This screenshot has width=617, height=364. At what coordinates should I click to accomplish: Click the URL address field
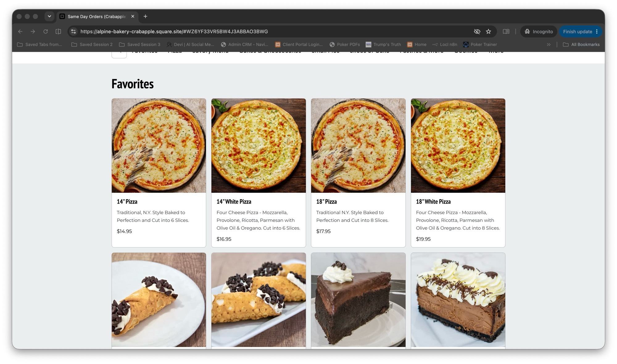[275, 31]
